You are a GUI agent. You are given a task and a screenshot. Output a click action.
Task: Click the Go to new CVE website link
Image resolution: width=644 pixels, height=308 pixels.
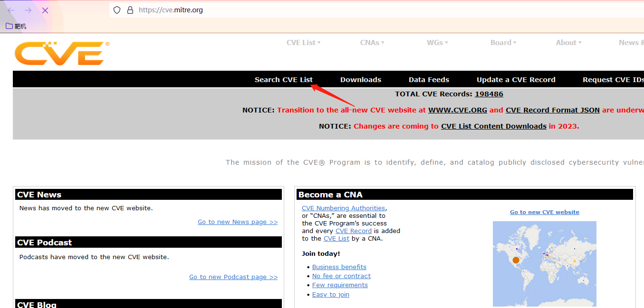545,212
